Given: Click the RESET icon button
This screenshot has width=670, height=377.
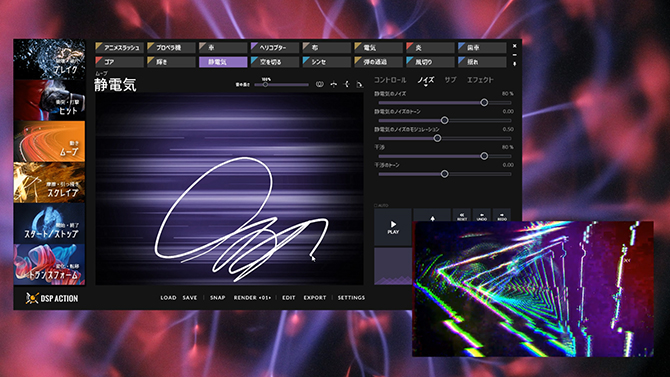Looking at the screenshot, I should (461, 215).
